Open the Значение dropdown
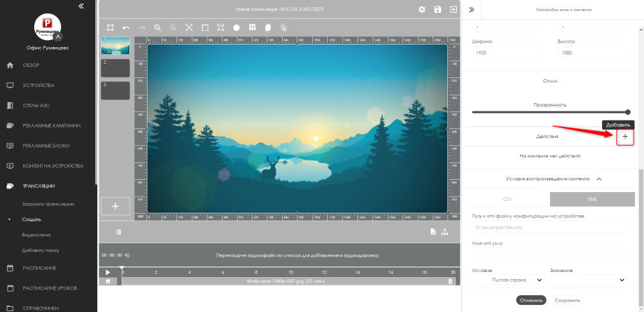The width and height of the screenshot is (644, 312). [588, 280]
